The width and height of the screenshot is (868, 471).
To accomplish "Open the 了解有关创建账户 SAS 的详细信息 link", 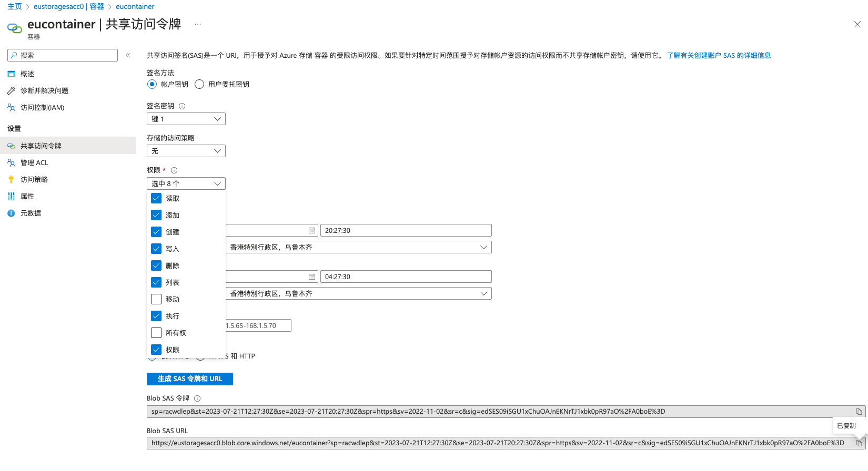I will (x=719, y=55).
